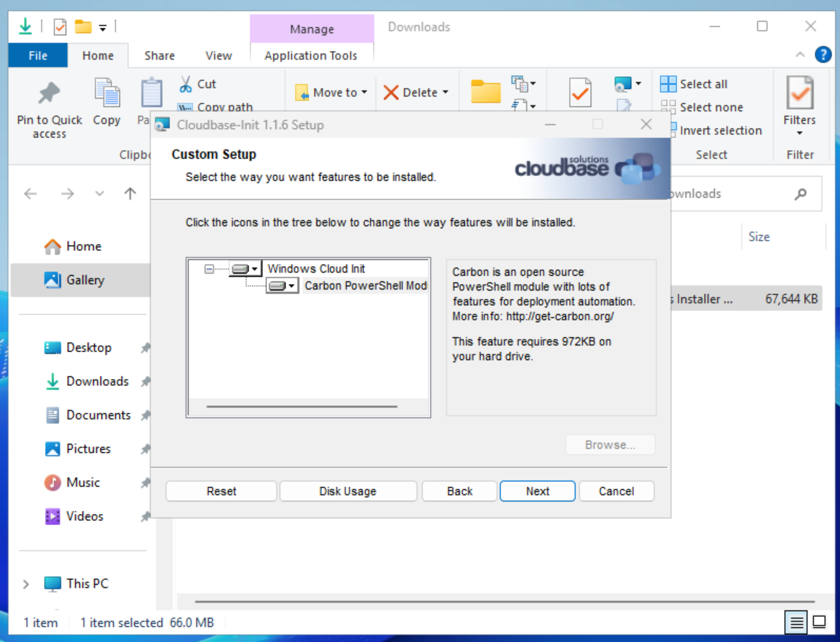
Task: Open Disk Usage in setup dialog
Action: click(348, 491)
